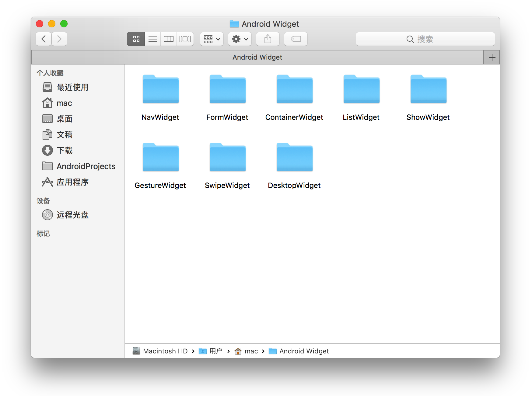
Task: Click the ListWidget folder name label
Action: [361, 117]
